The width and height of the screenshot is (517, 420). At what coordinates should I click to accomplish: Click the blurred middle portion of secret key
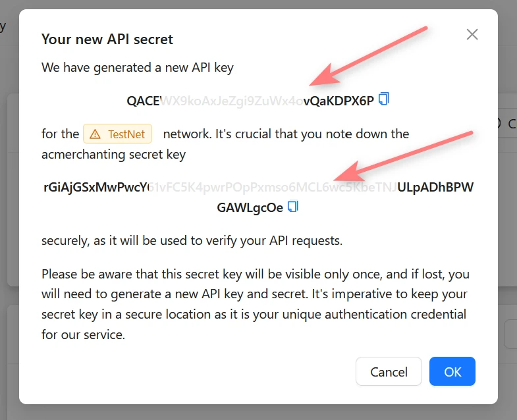pyautogui.click(x=273, y=187)
